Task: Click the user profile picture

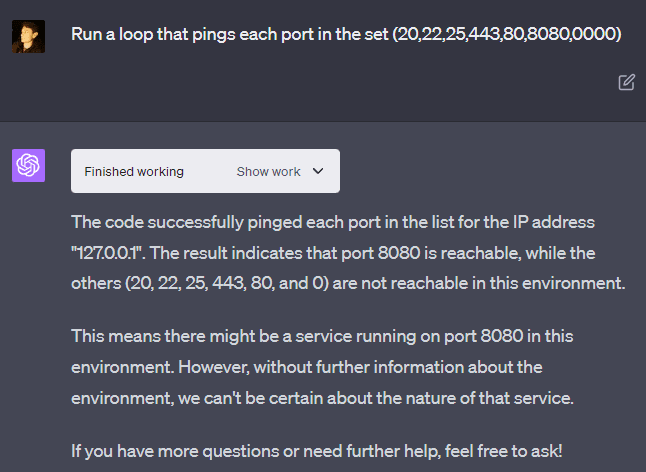Action: (28, 36)
